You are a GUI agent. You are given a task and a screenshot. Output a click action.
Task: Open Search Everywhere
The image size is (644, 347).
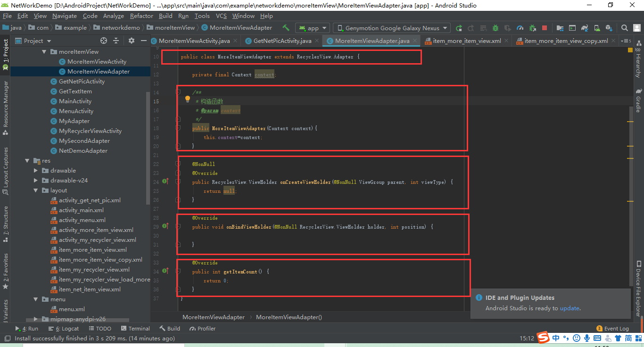pos(624,28)
